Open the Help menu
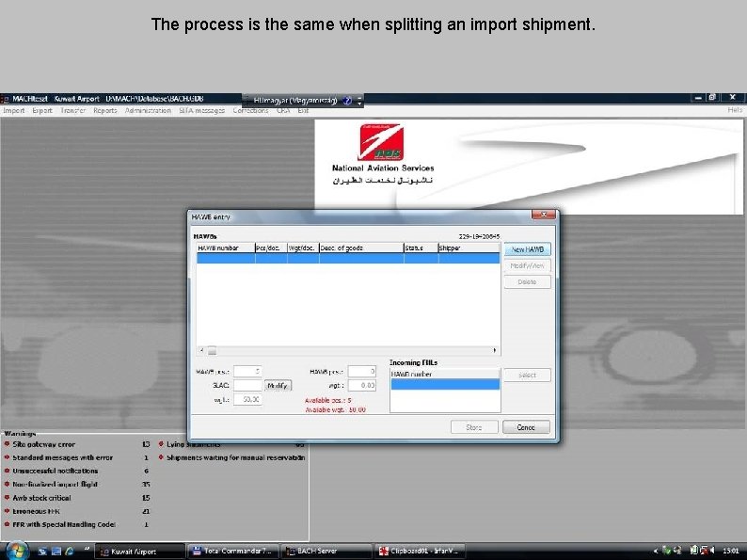 (735, 109)
